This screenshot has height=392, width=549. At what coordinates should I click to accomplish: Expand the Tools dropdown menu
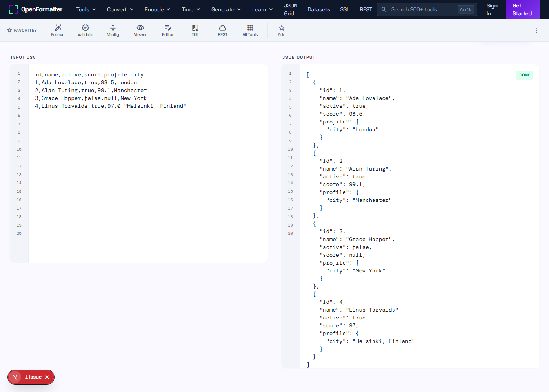86,9
